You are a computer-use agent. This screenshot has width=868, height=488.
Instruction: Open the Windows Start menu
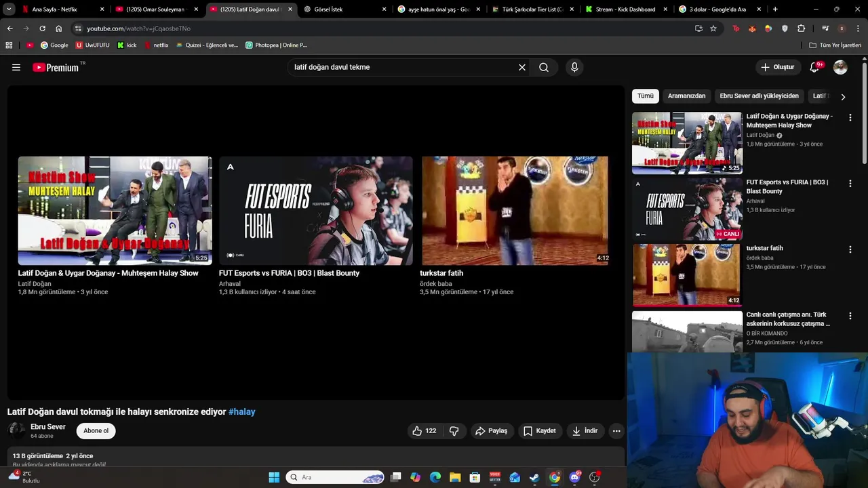click(x=274, y=477)
